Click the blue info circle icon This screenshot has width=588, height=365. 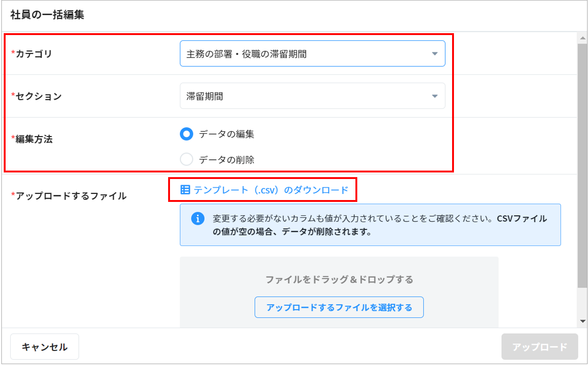198,218
